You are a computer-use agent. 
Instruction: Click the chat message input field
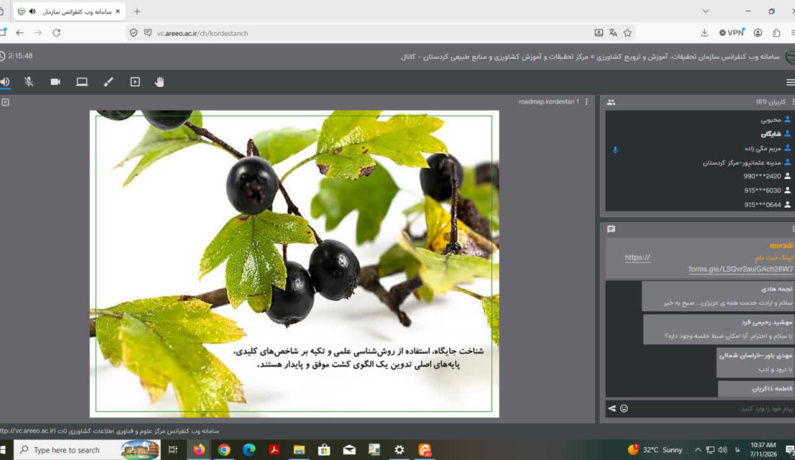(712, 408)
